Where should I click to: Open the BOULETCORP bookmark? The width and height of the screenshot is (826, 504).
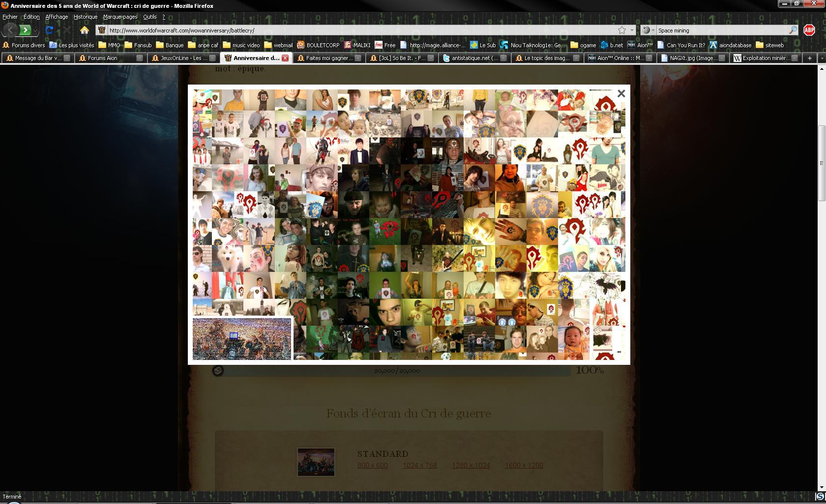click(318, 45)
